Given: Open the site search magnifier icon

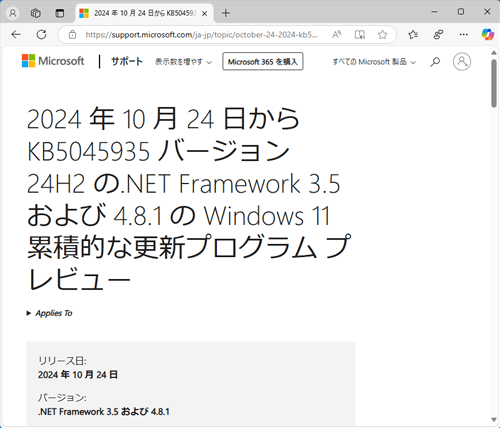Looking at the screenshot, I should point(435,62).
